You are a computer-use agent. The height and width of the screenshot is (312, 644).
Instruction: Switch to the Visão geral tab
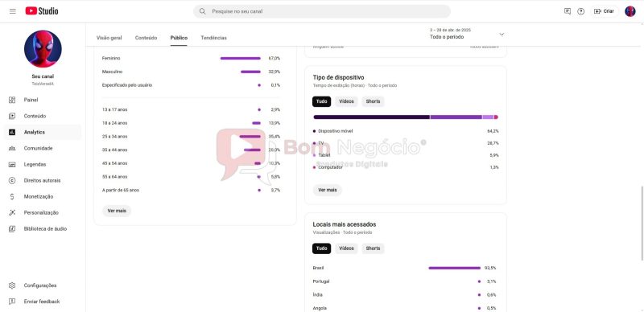tap(109, 38)
